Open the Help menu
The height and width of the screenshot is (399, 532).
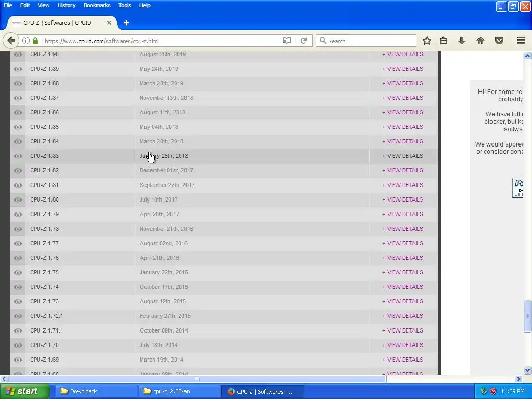(144, 5)
